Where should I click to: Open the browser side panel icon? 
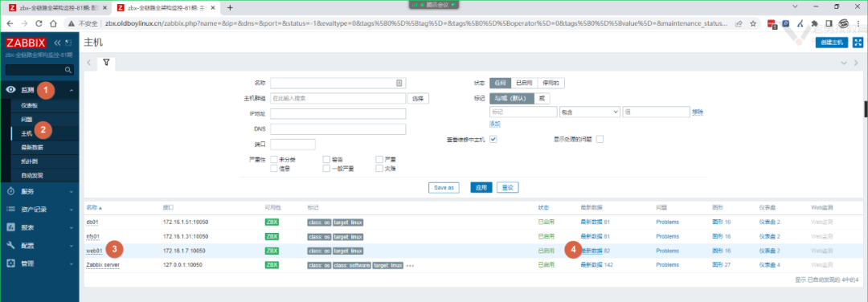829,24
